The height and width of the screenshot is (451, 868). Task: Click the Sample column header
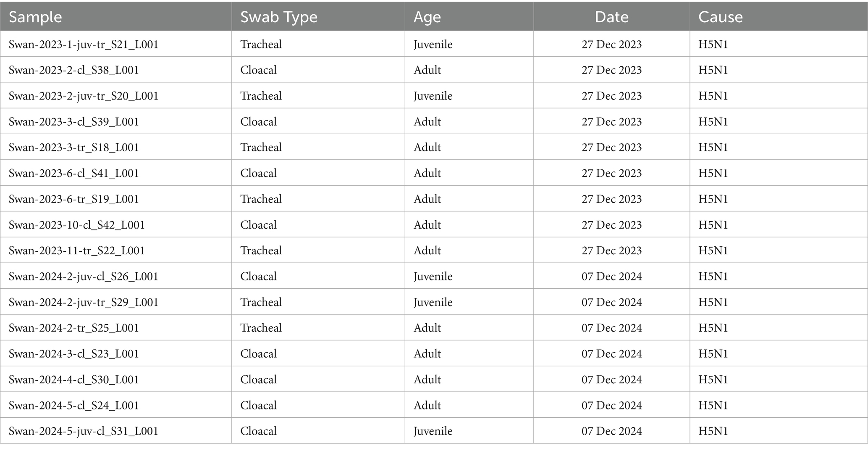click(35, 17)
